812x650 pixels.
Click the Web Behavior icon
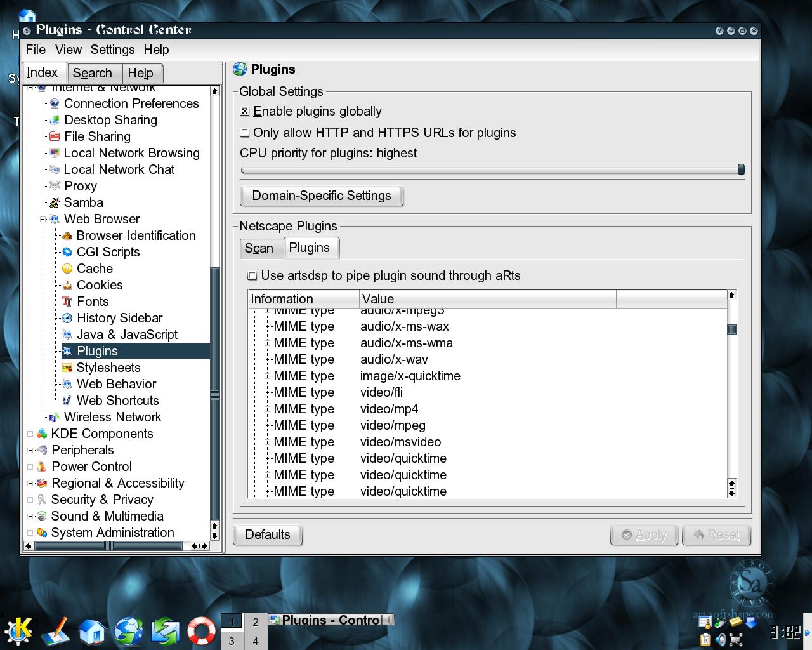click(67, 384)
